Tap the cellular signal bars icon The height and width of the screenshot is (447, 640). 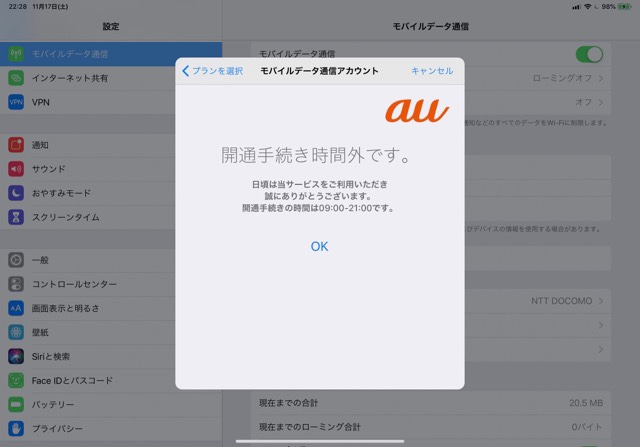(576, 7)
